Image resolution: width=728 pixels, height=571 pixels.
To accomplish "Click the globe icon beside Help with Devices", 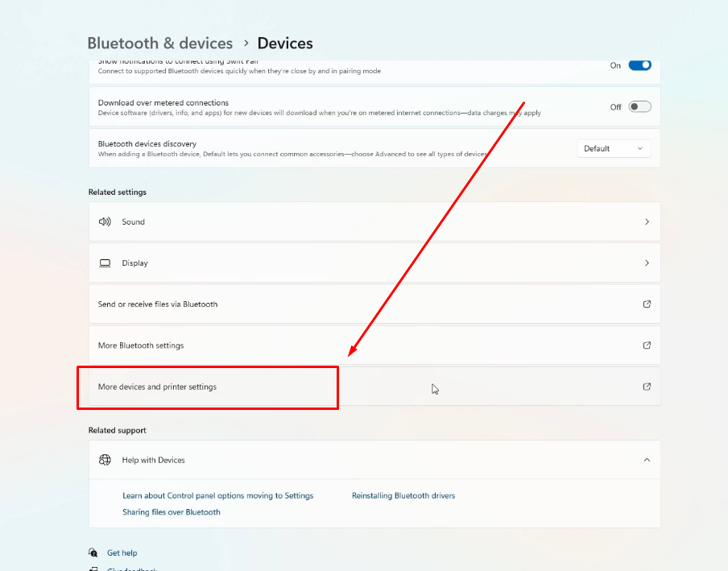I will [x=105, y=460].
